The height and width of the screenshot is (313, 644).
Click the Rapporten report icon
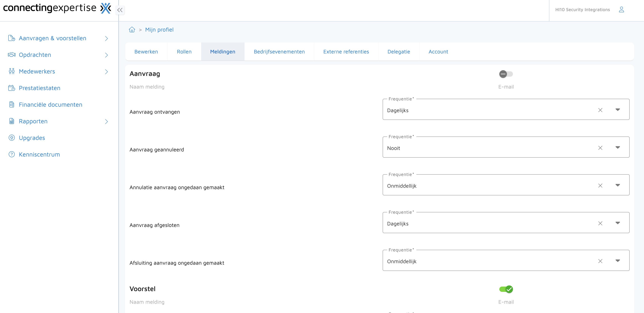point(12,121)
